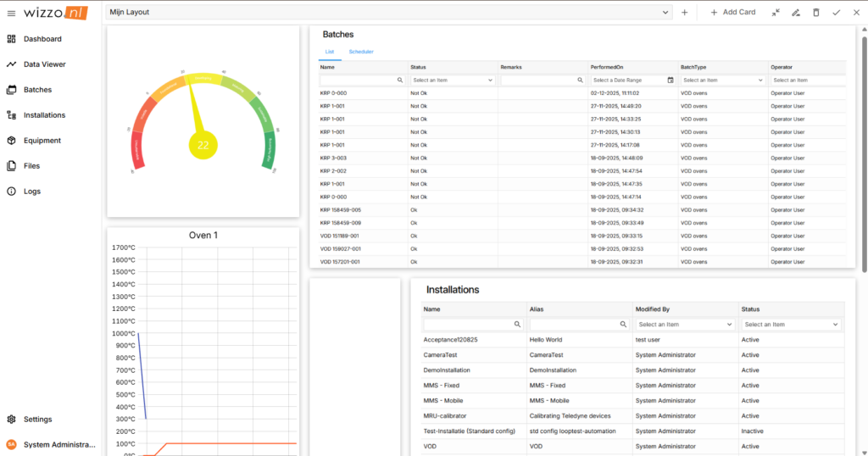Click the Logs info icon
The height and width of the screenshot is (456, 868).
11,192
